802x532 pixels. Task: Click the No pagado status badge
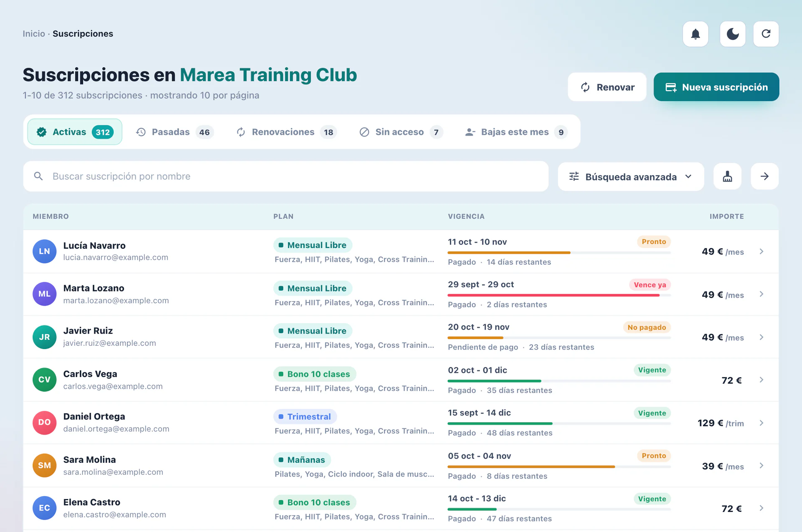[647, 327]
